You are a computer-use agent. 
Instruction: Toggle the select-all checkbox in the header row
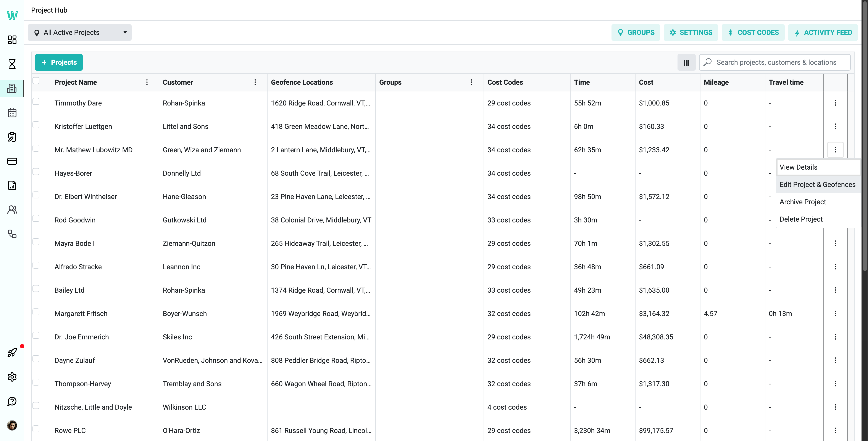point(36,80)
